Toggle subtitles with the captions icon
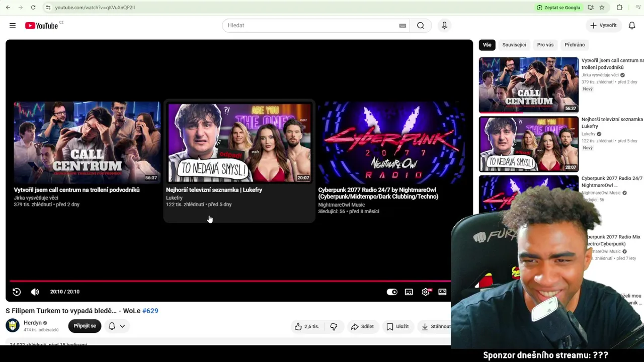Viewport: 644px width, 362px height. pyautogui.click(x=409, y=292)
